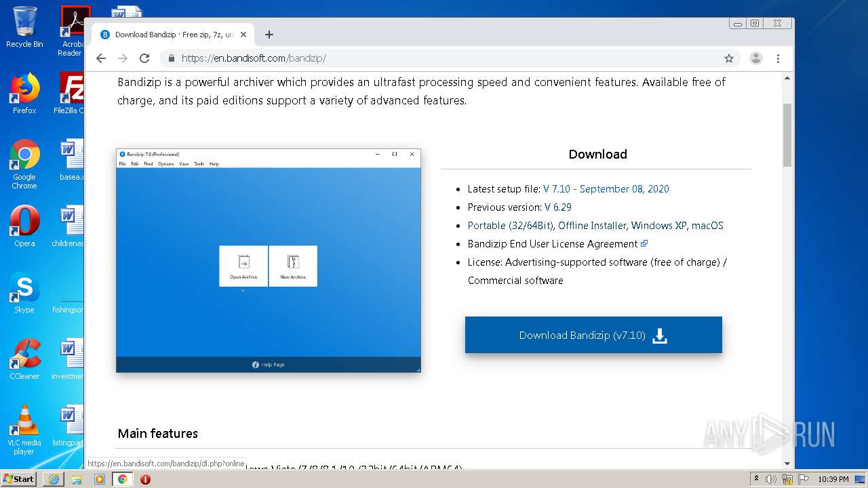Select the investmen Word document icon
This screenshot has width=868, height=488.
click(68, 359)
